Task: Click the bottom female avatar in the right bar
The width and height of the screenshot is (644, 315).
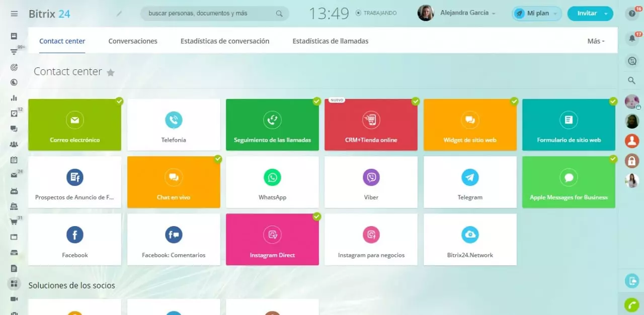Action: (632, 180)
